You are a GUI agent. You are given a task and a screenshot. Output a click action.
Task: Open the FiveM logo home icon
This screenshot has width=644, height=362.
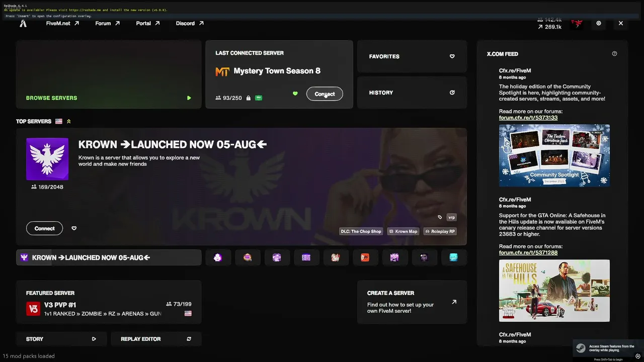tap(23, 23)
